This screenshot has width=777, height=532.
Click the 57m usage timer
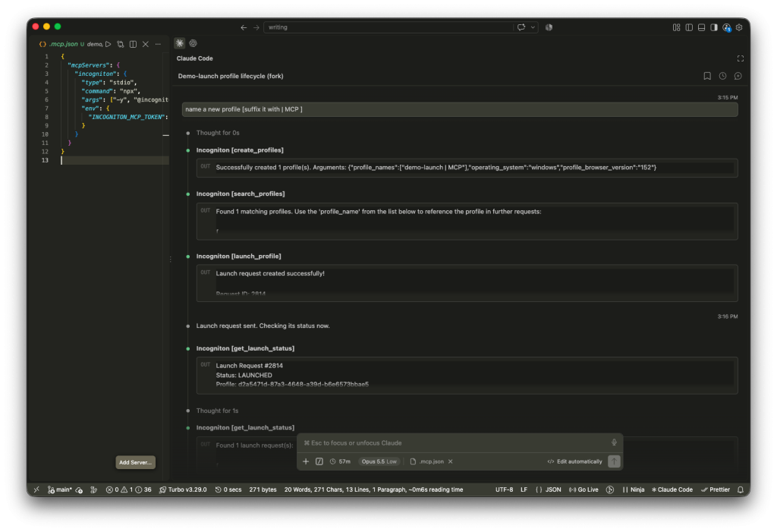click(x=340, y=461)
